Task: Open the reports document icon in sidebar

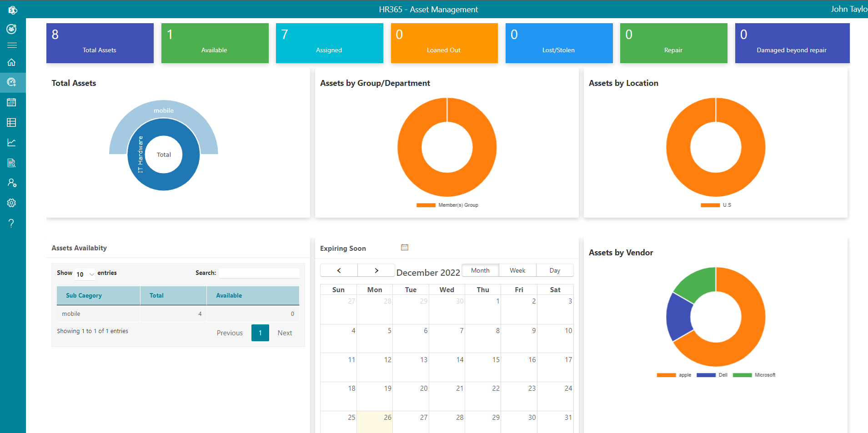Action: 12,163
